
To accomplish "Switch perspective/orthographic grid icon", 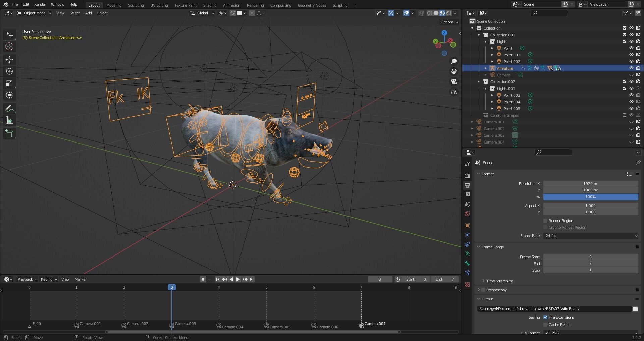I will pos(454,92).
